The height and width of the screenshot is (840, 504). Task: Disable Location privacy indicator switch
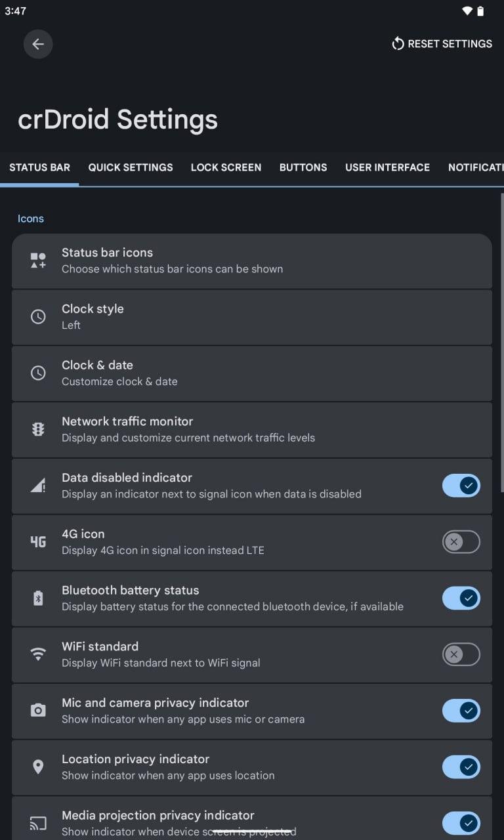461,766
